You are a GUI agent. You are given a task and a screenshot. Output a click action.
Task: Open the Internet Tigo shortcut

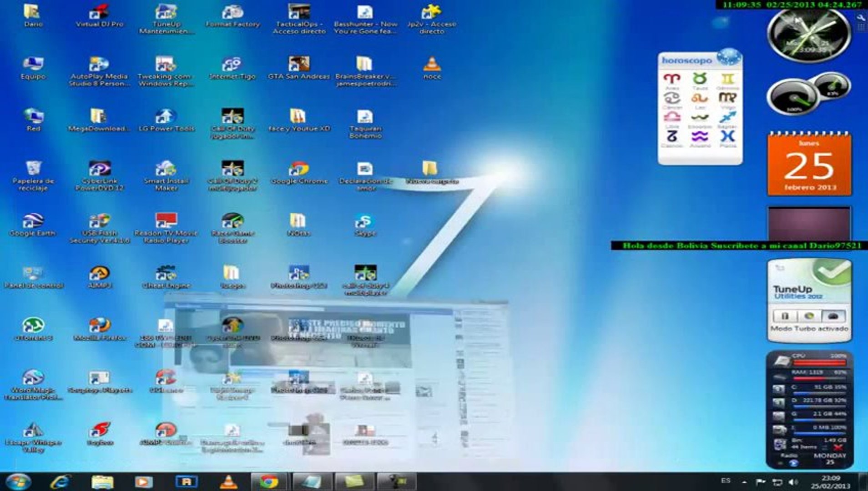pyautogui.click(x=232, y=68)
